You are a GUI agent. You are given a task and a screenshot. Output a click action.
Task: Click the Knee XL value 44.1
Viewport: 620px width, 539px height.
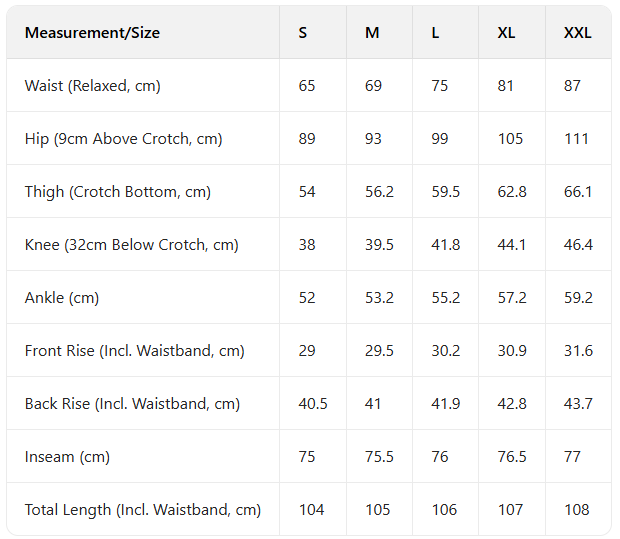(x=512, y=245)
